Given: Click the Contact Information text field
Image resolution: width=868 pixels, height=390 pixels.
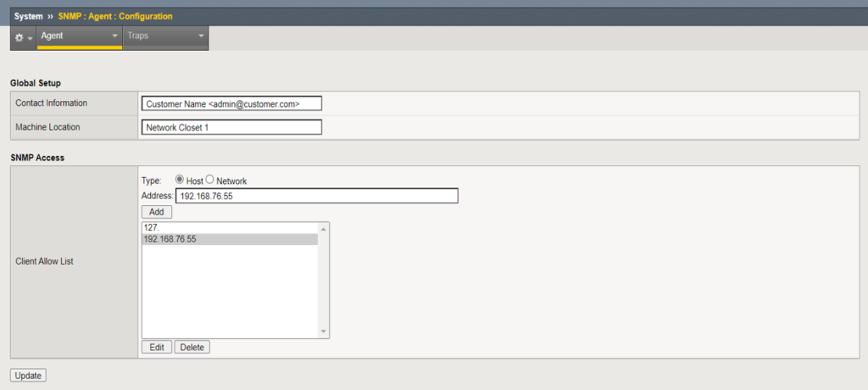Looking at the screenshot, I should click(231, 103).
